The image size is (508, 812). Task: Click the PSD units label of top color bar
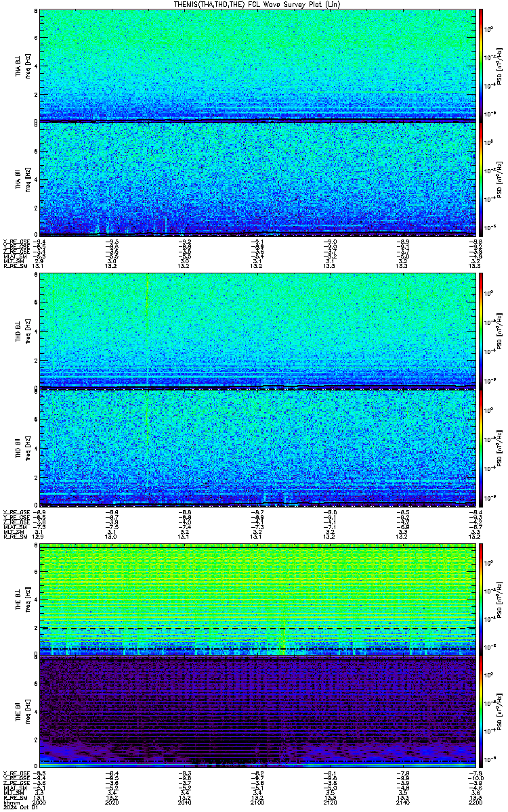click(500, 65)
